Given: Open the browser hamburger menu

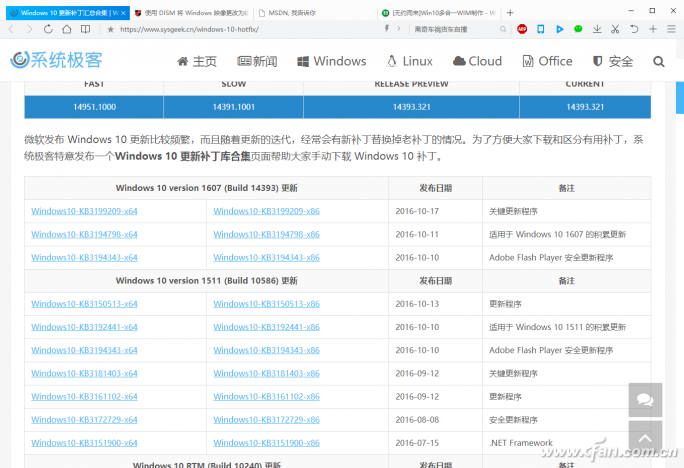Looking at the screenshot, I should pos(671,29).
